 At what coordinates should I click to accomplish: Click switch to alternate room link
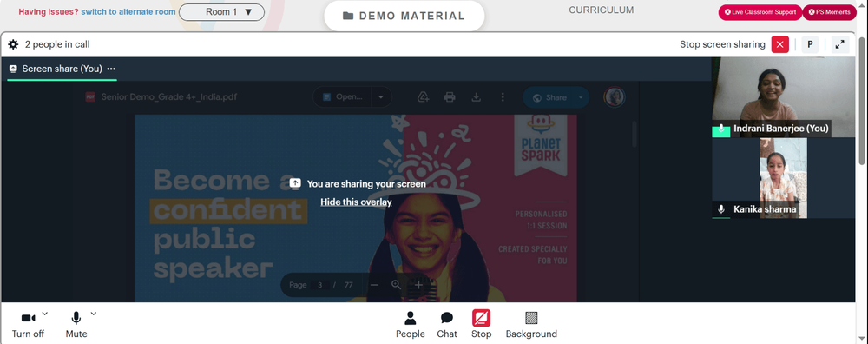(128, 11)
